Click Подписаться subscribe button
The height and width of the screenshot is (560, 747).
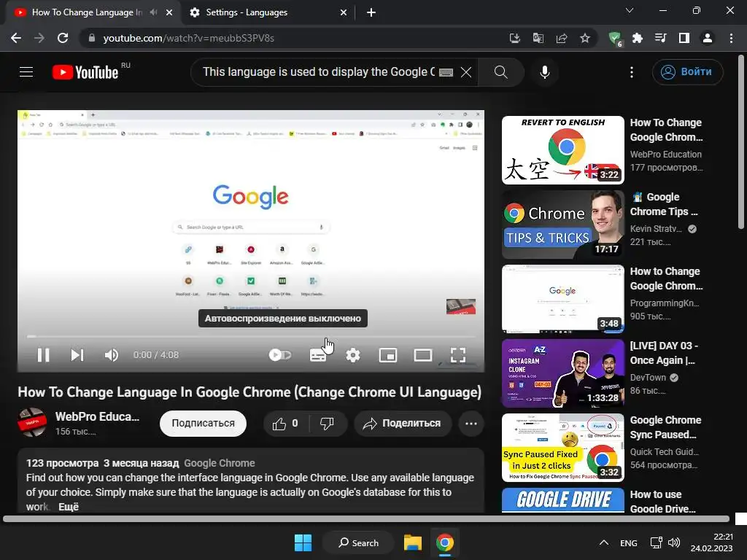click(x=203, y=423)
